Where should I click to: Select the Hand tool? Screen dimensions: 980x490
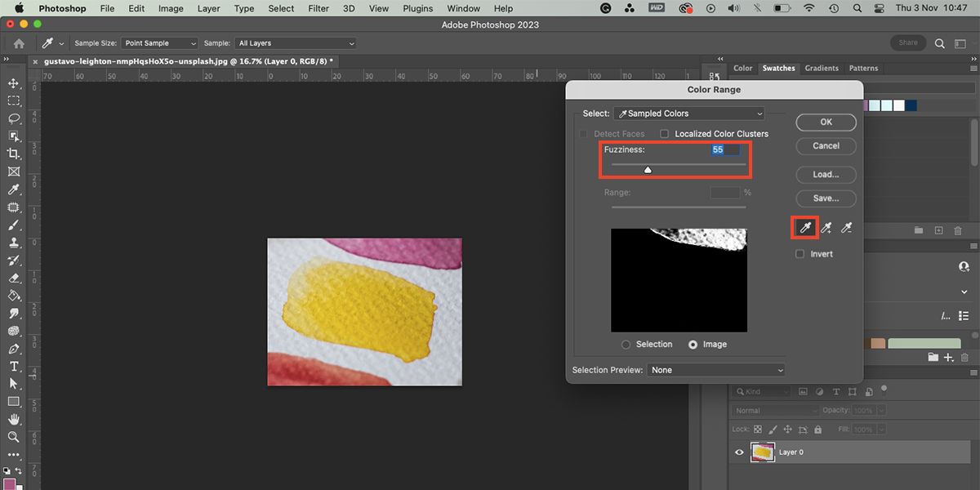coord(14,419)
